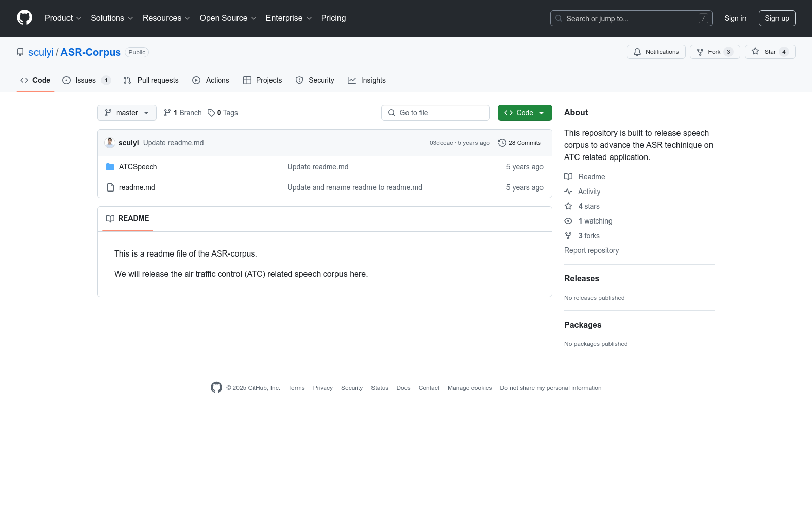Click the Go to file input
Screen dimensions: 812x508
coord(435,113)
